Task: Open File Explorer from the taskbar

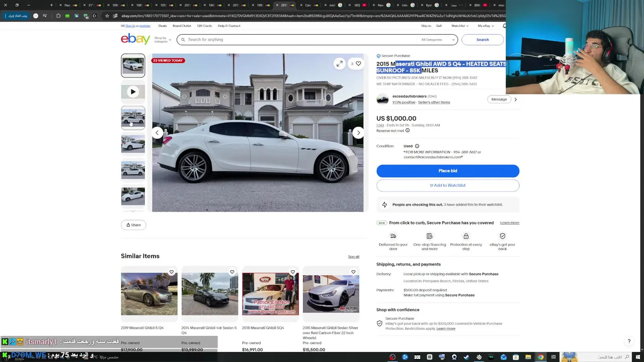Action: [528, 357]
